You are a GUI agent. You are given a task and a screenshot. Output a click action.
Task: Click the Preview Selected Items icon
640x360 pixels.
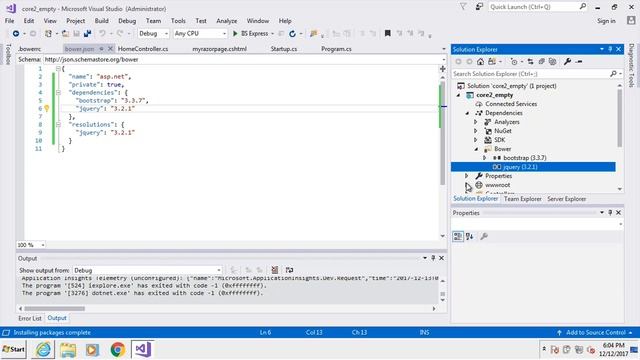coord(579,62)
